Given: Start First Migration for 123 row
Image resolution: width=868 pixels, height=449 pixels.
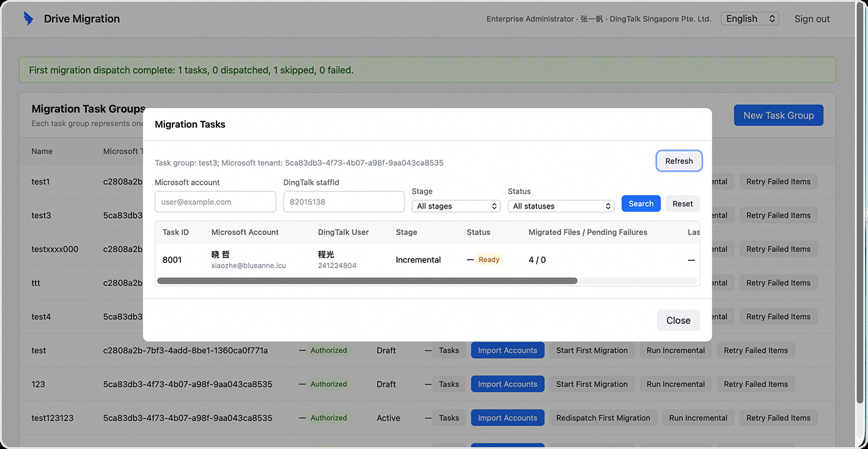Looking at the screenshot, I should coord(592,384).
